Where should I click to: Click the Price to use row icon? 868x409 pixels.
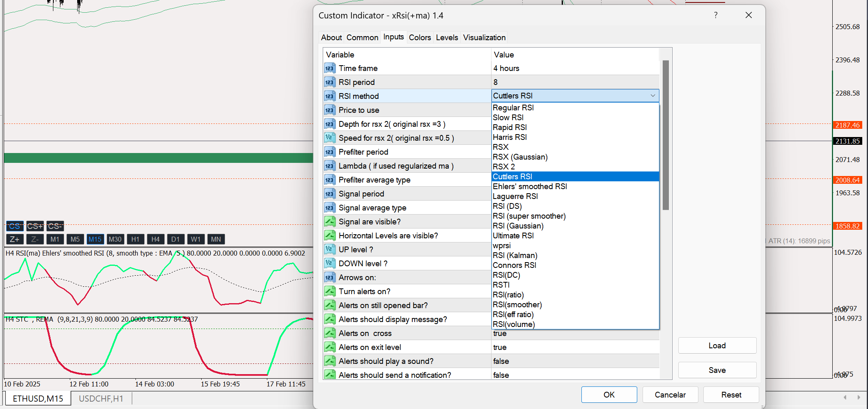[x=330, y=110]
